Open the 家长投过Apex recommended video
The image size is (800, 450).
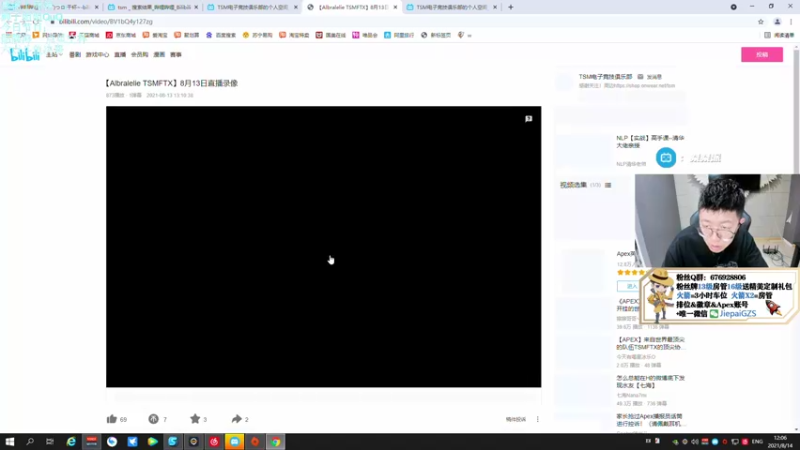coord(650,420)
